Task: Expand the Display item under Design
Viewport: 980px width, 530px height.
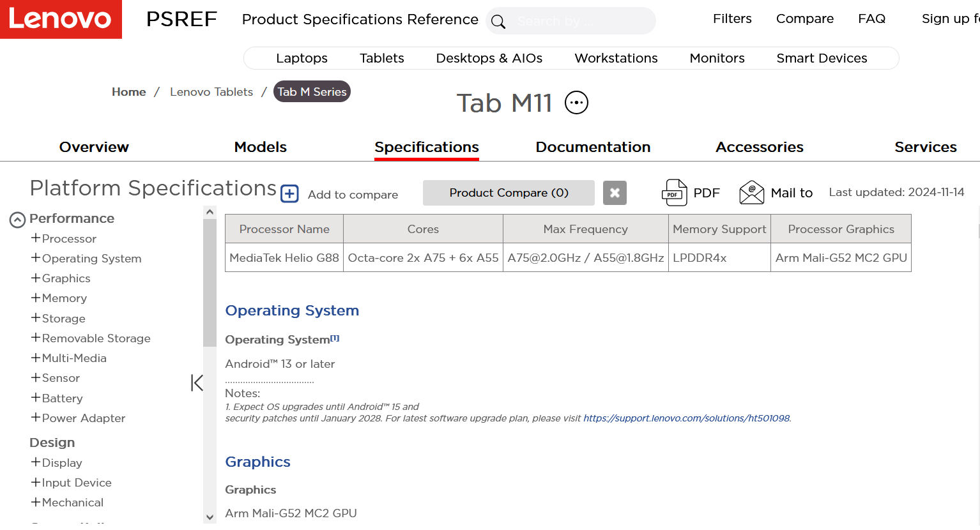Action: 36,462
